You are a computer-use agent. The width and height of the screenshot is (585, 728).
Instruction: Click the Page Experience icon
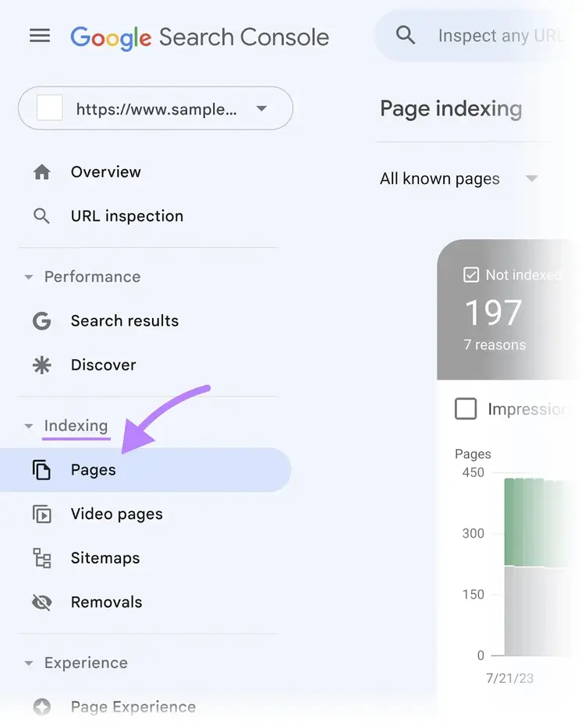click(x=42, y=707)
